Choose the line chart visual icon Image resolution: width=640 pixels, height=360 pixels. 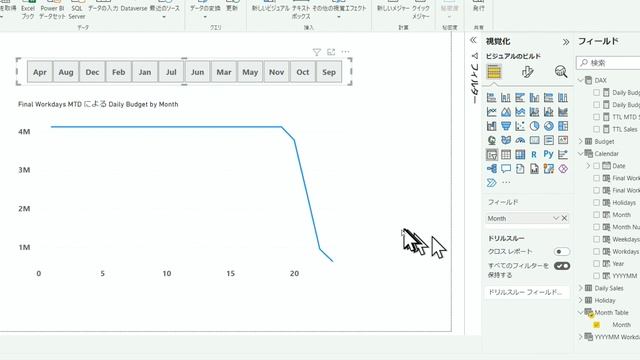[x=491, y=112]
